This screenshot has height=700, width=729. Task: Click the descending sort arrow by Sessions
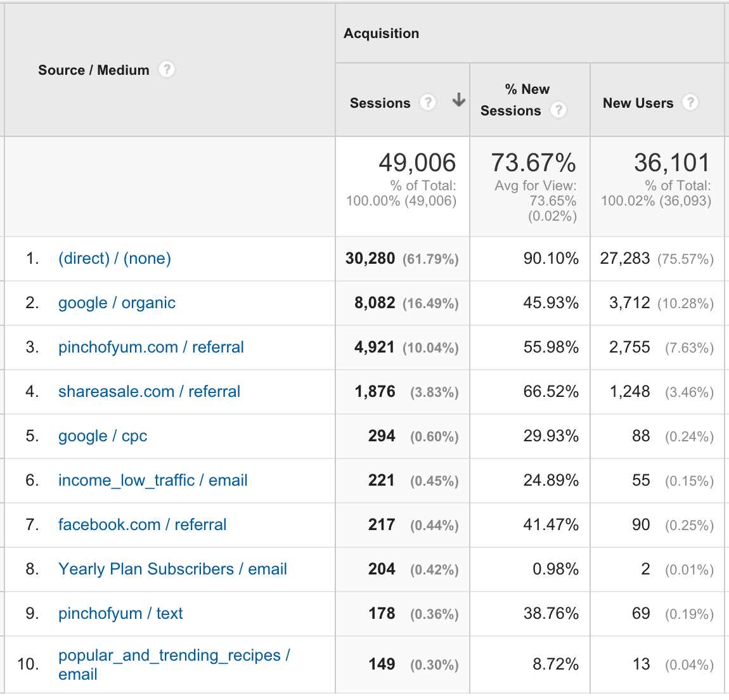coord(459,101)
